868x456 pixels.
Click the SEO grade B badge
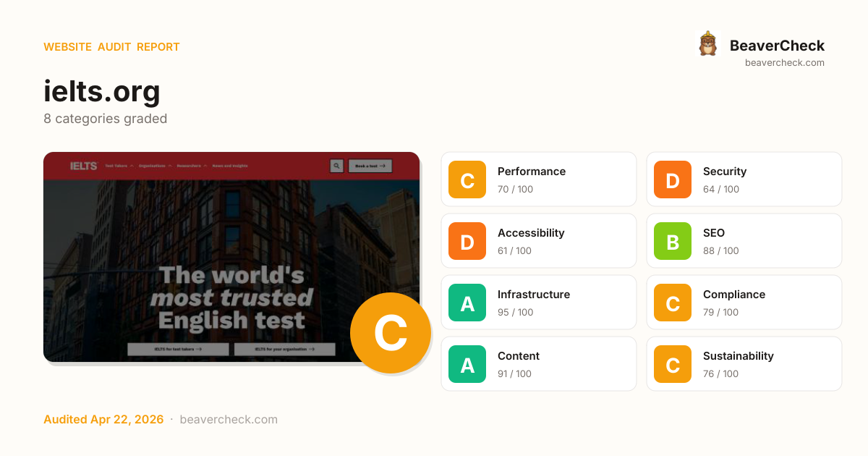pos(673,241)
